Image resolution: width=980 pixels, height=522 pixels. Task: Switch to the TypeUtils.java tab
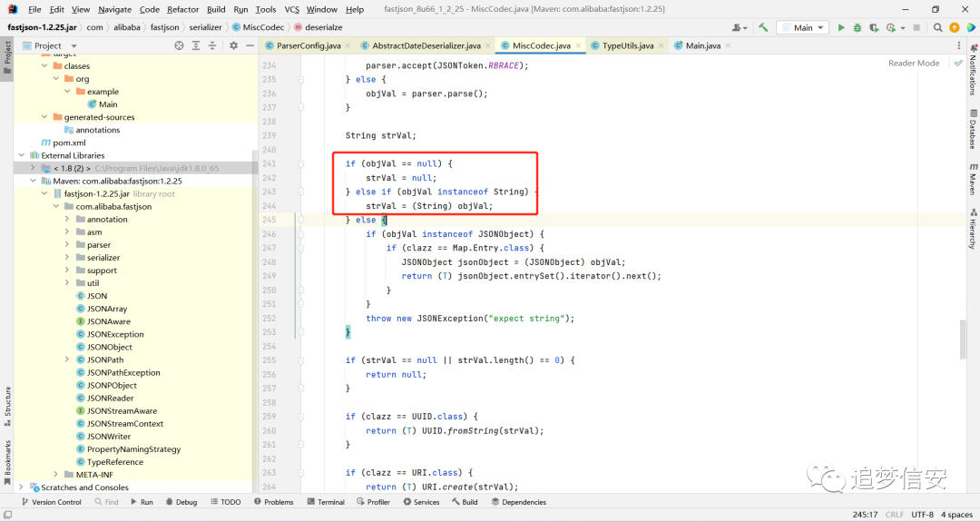pyautogui.click(x=628, y=45)
